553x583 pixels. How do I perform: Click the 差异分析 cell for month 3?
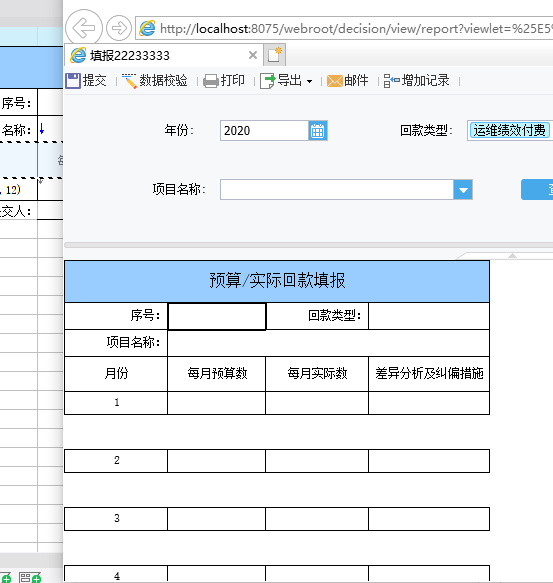429,519
